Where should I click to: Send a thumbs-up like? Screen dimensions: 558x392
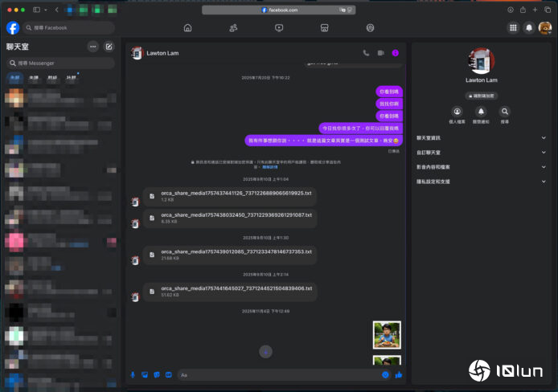coord(398,375)
